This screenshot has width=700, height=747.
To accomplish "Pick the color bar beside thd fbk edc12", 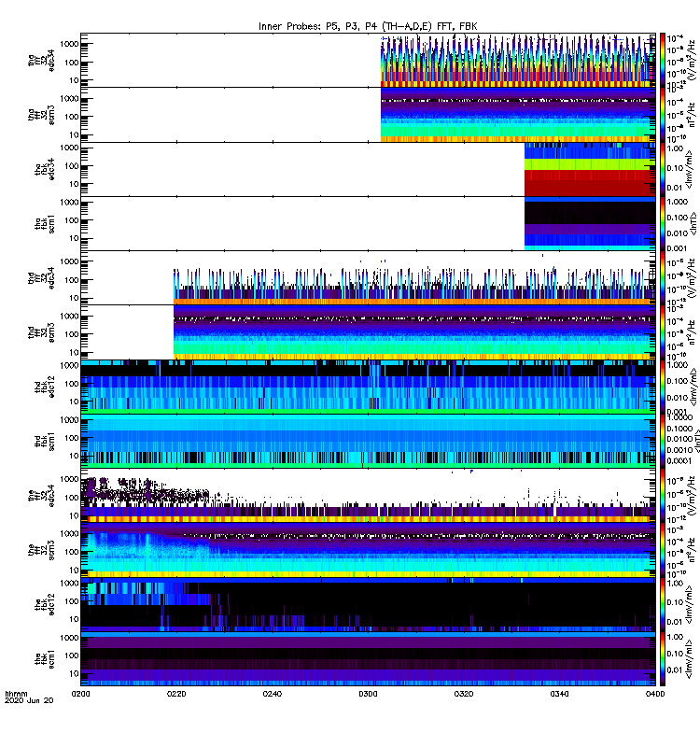I will coord(663,387).
